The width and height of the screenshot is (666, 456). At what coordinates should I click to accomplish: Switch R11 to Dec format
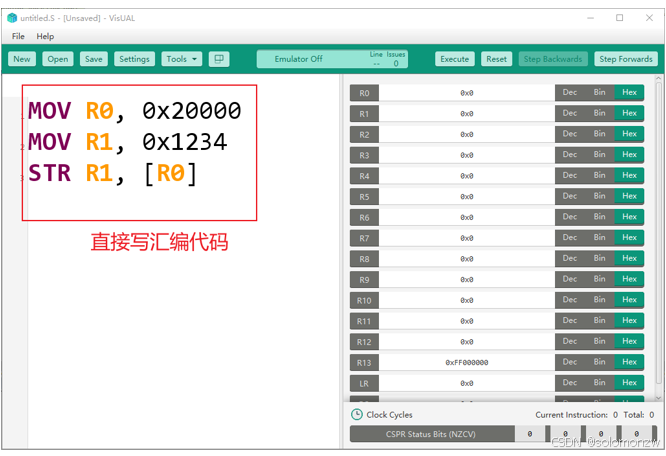coord(570,321)
